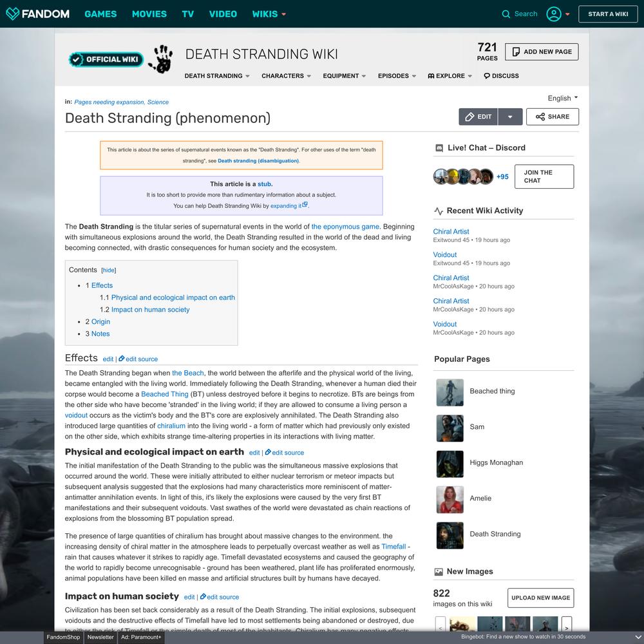
Task: Show next new images arrow
Action: tap(567, 625)
